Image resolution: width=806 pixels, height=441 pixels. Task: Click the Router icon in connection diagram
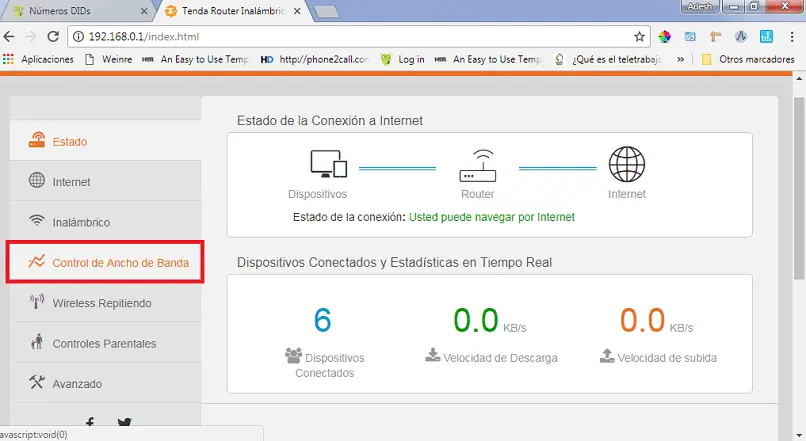click(478, 166)
